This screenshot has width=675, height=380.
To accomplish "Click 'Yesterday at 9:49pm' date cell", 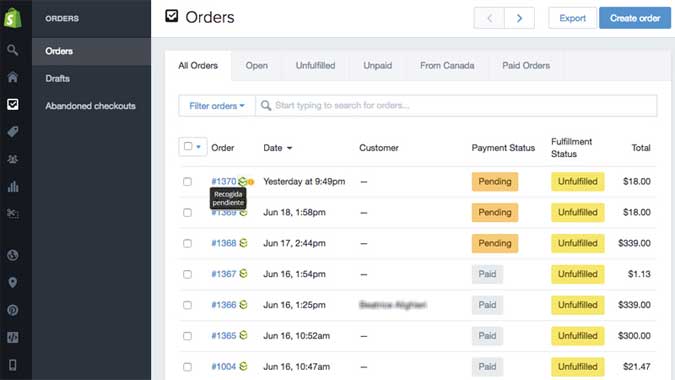I will point(304,182).
